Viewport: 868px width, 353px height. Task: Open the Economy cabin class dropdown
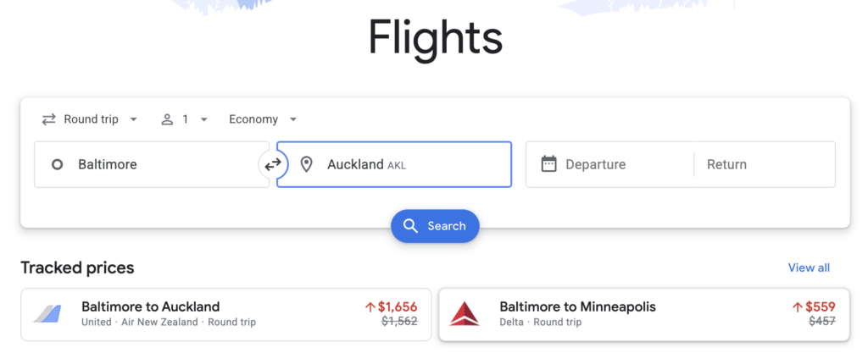(263, 119)
